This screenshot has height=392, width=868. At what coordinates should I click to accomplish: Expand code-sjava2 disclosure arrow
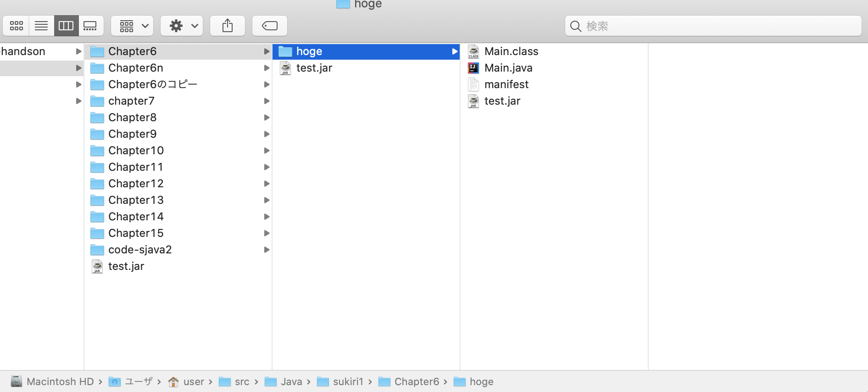[x=267, y=250]
